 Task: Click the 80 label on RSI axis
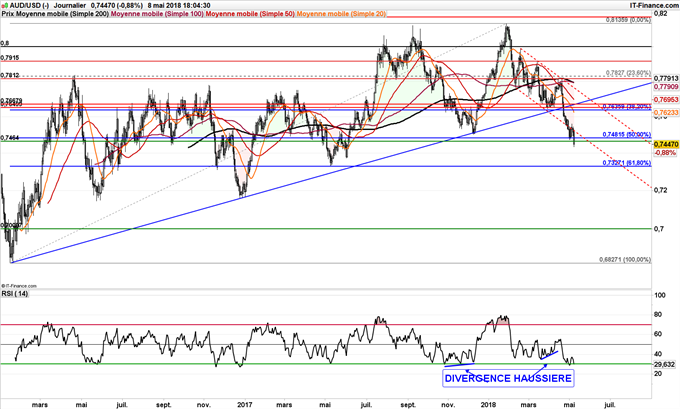[x=658, y=314]
